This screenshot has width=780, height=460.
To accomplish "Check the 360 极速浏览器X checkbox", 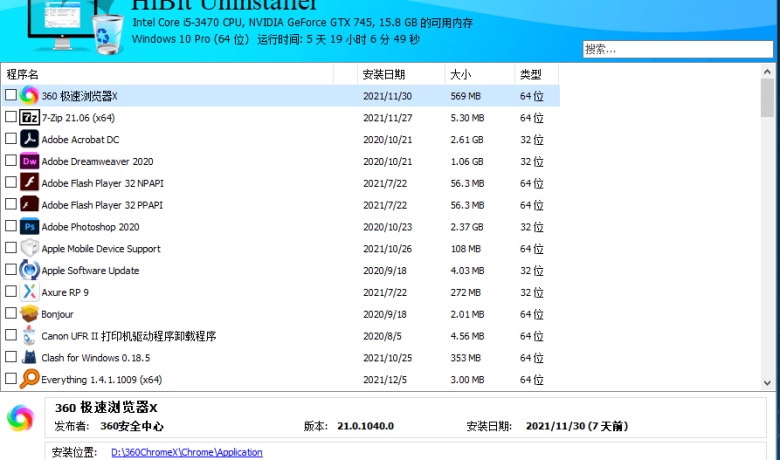I will point(11,94).
